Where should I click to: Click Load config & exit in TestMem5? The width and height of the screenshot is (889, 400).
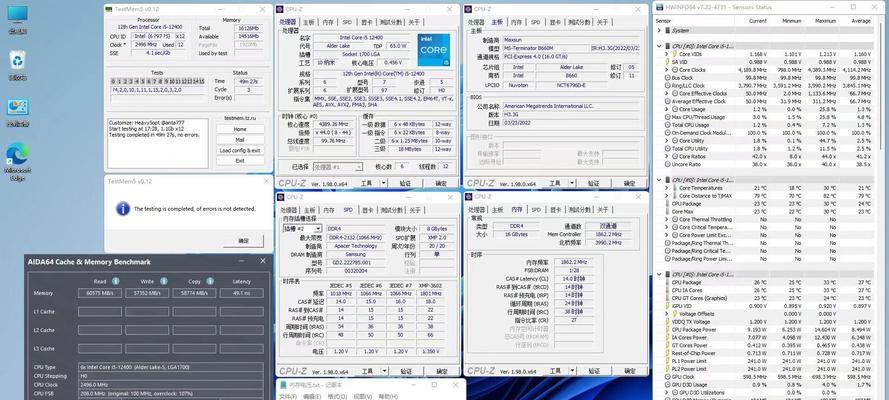pyautogui.click(x=240, y=151)
